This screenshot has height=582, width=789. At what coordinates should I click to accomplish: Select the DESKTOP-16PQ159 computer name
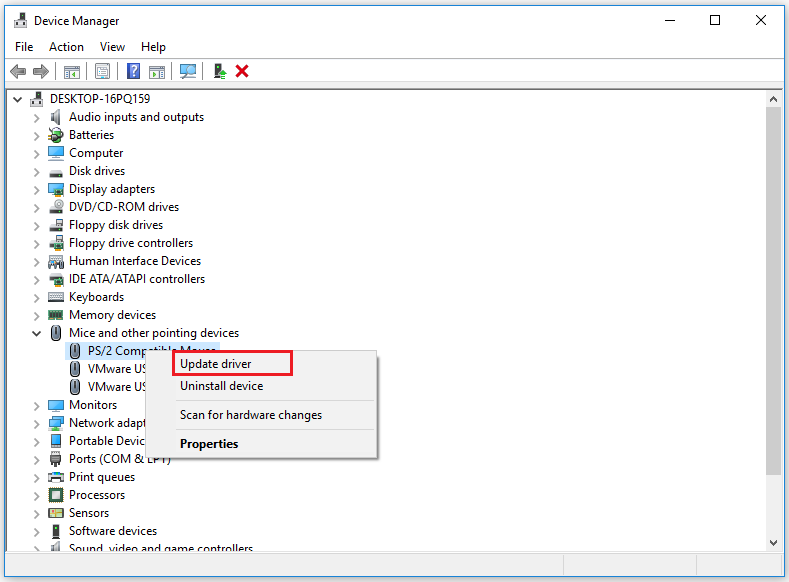tap(100, 99)
